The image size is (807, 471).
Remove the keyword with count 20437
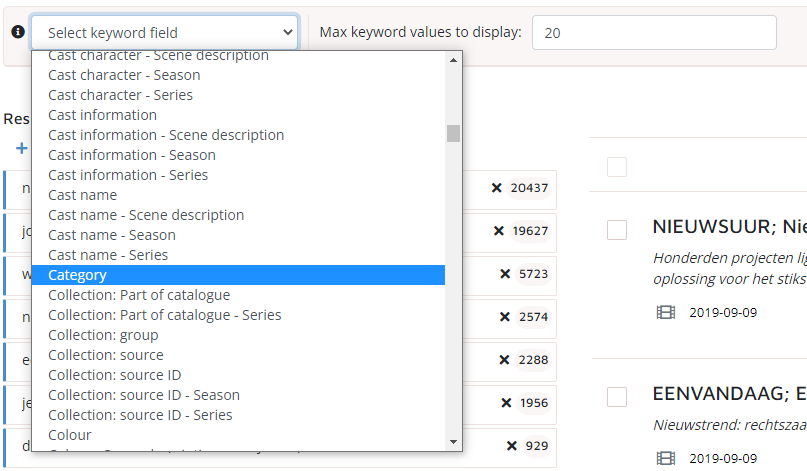(x=496, y=188)
